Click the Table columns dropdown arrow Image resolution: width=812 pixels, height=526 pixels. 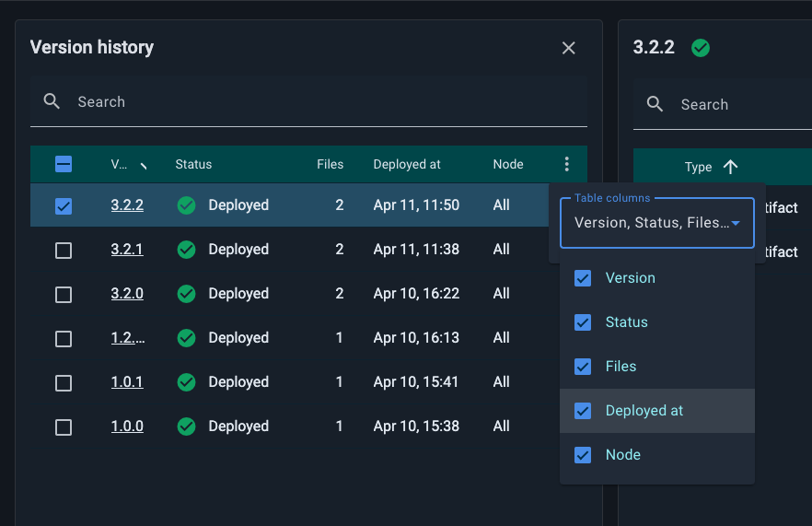point(736,223)
